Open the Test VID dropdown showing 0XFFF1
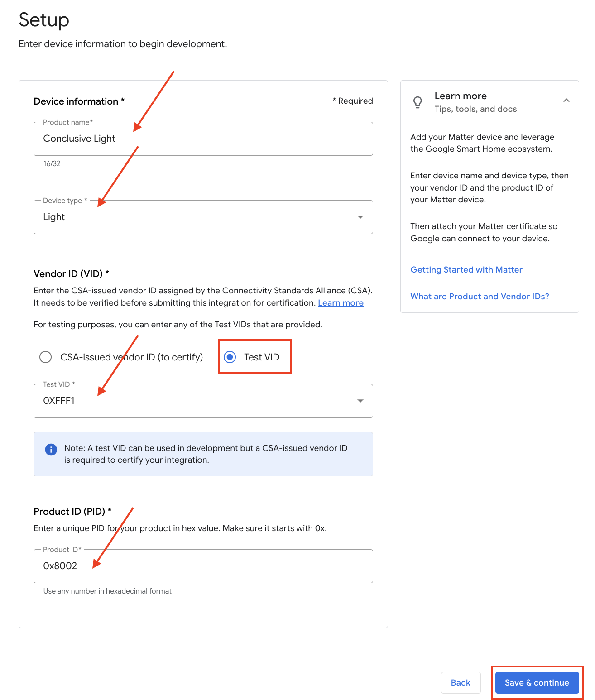The height and width of the screenshot is (700, 595). point(203,401)
